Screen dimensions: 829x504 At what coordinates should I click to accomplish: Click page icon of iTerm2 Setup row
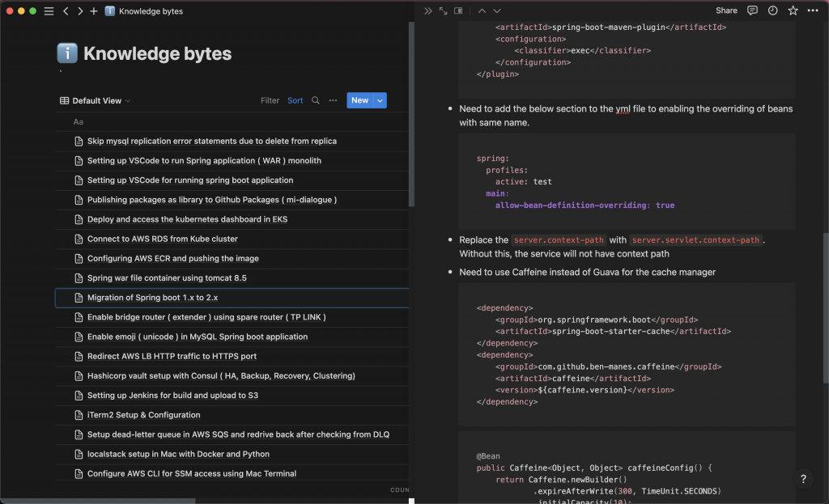point(79,415)
